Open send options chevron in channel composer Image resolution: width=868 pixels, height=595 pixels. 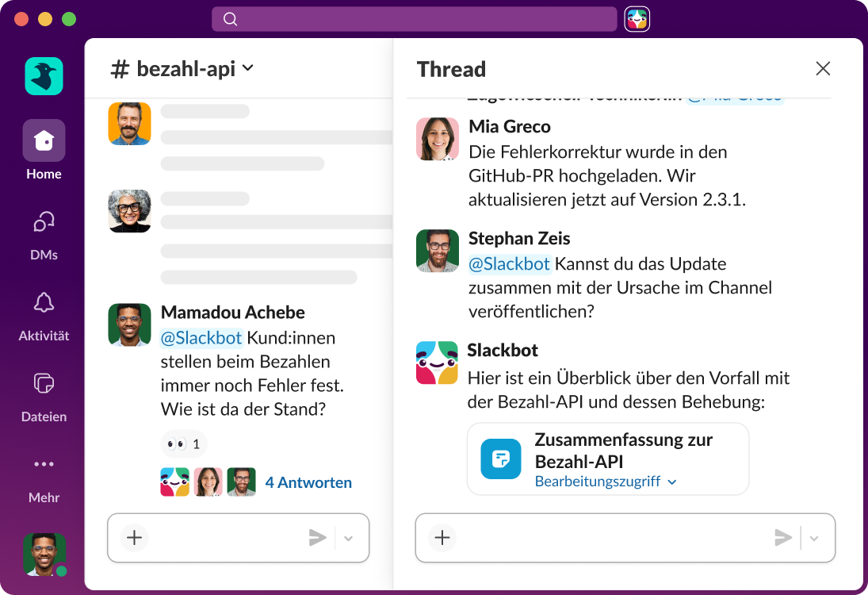point(348,538)
